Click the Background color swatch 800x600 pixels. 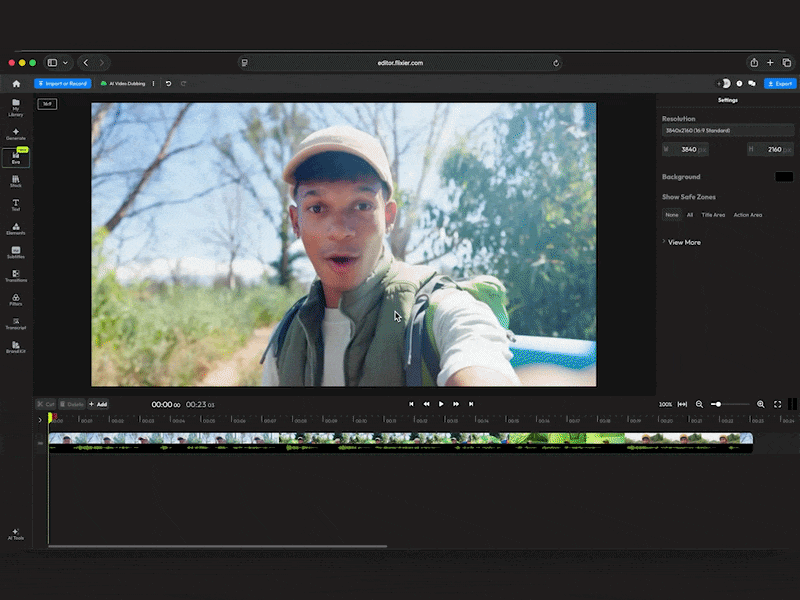click(784, 177)
